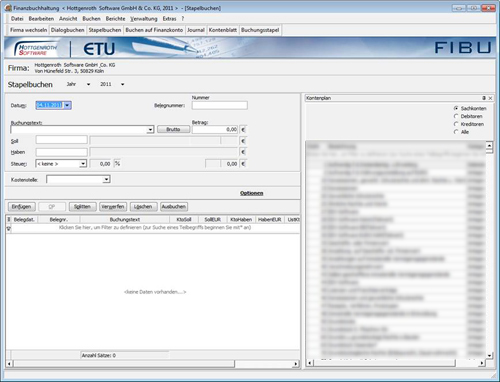The height and width of the screenshot is (382, 500).
Task: Click the filter funnel icon in table
Action: pos(9,228)
